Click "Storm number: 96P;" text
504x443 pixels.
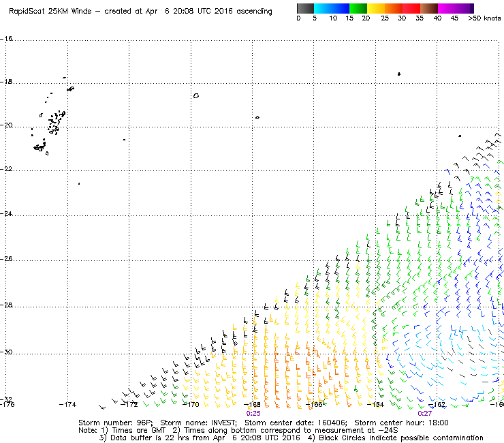click(x=116, y=423)
